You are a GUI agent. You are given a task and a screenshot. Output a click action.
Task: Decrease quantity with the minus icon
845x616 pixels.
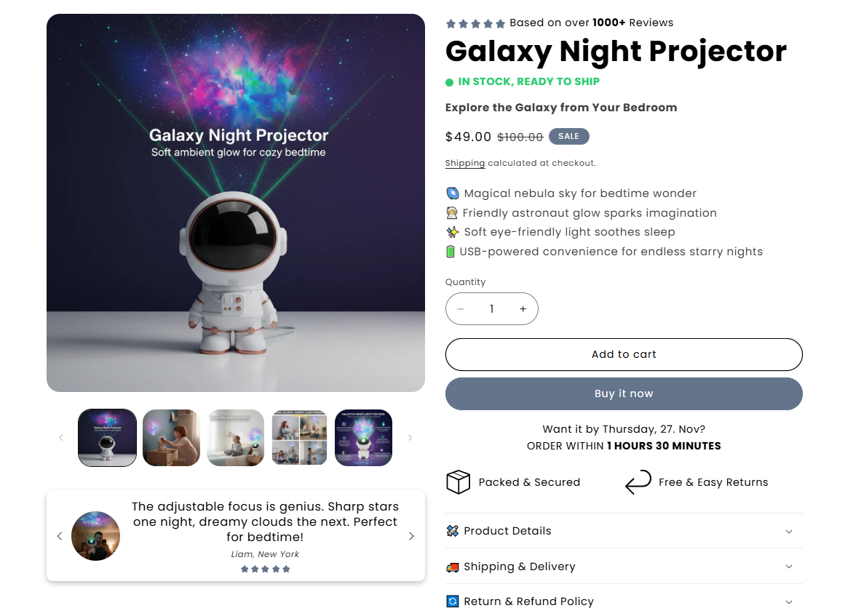click(460, 309)
